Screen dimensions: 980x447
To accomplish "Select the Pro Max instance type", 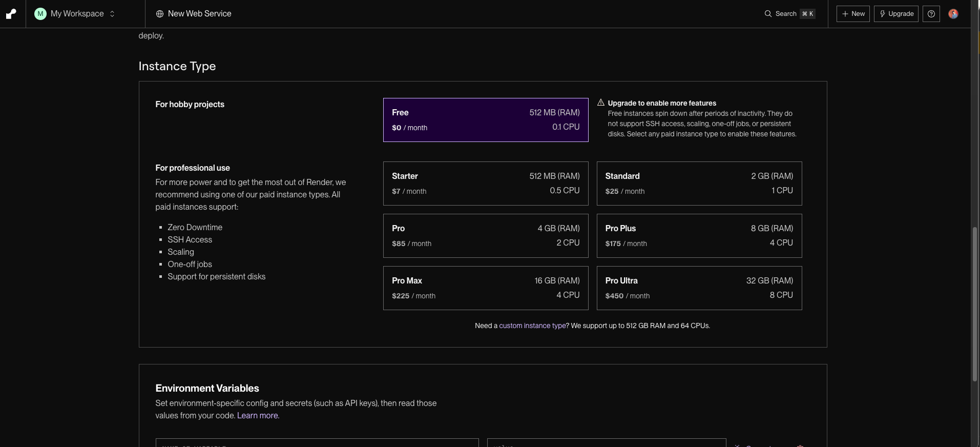I will pyautogui.click(x=486, y=288).
